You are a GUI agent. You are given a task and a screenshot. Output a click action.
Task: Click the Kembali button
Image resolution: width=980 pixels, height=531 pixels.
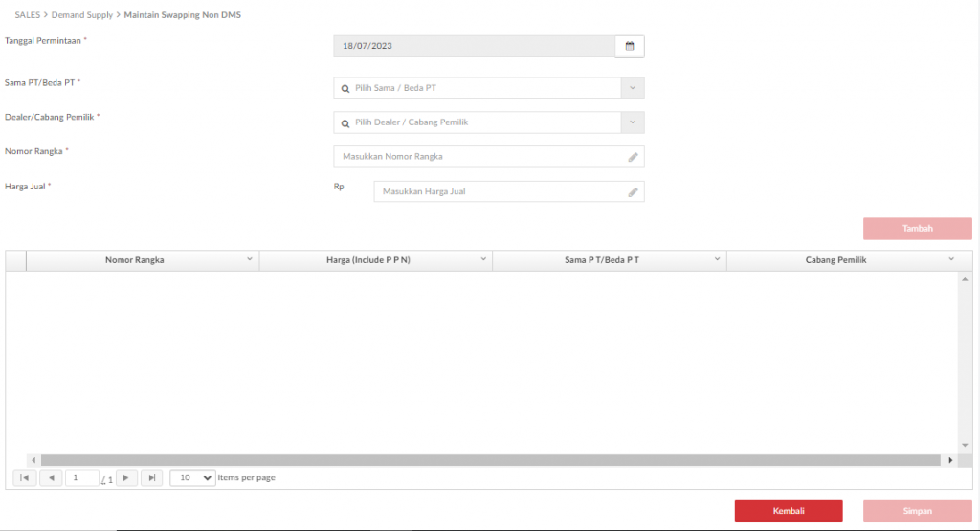789,511
